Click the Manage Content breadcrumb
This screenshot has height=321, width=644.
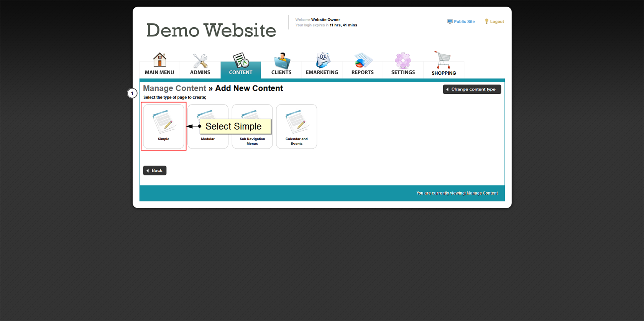pos(174,88)
